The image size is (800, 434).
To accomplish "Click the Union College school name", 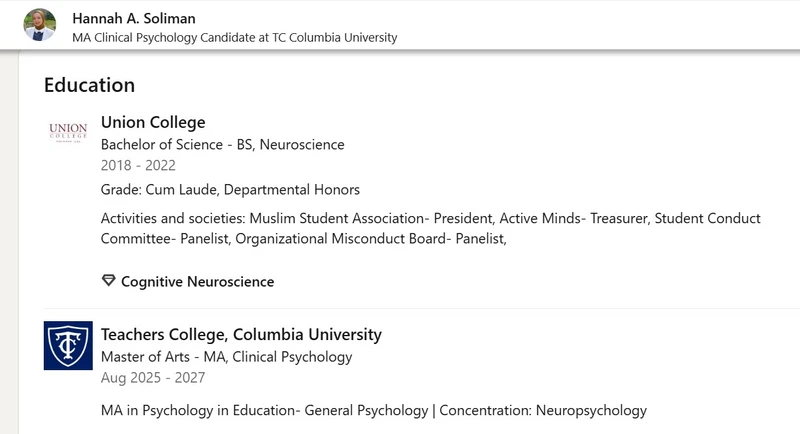I will point(153,122).
